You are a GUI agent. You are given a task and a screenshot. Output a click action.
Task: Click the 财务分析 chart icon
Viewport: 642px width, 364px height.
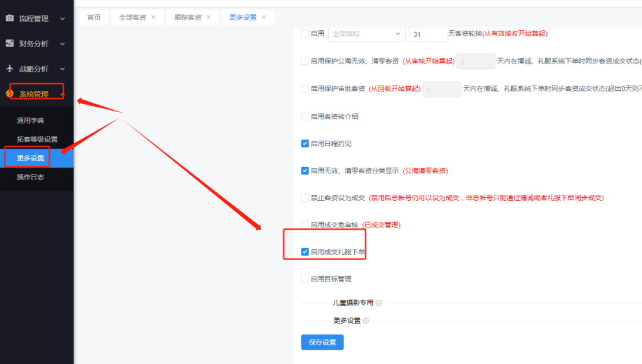8,43
